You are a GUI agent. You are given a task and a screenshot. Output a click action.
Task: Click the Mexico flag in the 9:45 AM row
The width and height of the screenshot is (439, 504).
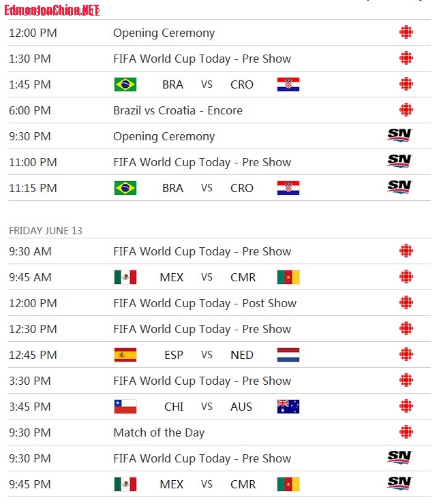coord(125,277)
